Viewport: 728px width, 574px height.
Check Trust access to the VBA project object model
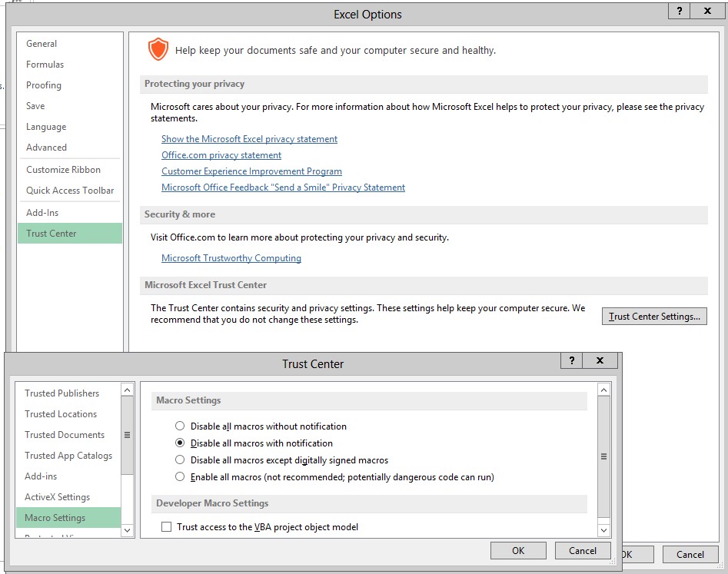pyautogui.click(x=166, y=528)
